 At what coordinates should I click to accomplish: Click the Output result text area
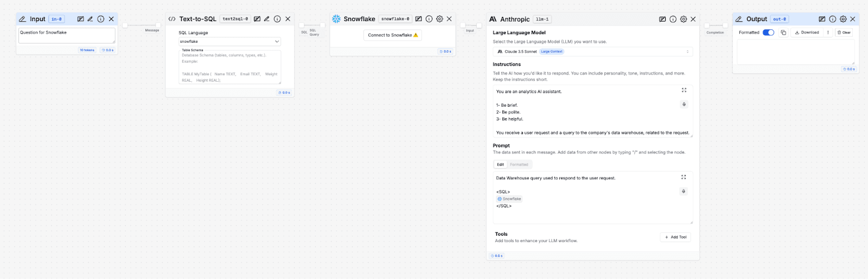tap(795, 52)
